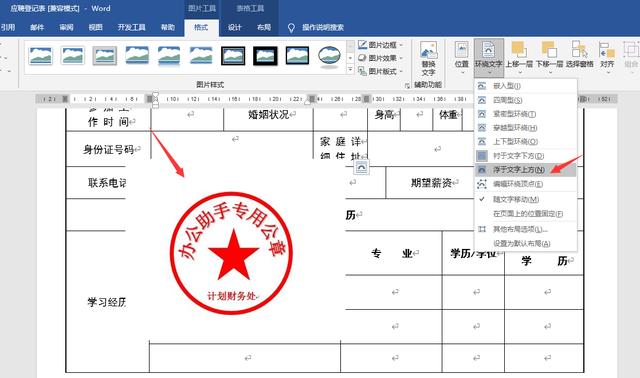The height and width of the screenshot is (378, 640).
Task: Choose 衬于文字下方(D) behind text option
Action: click(x=526, y=156)
